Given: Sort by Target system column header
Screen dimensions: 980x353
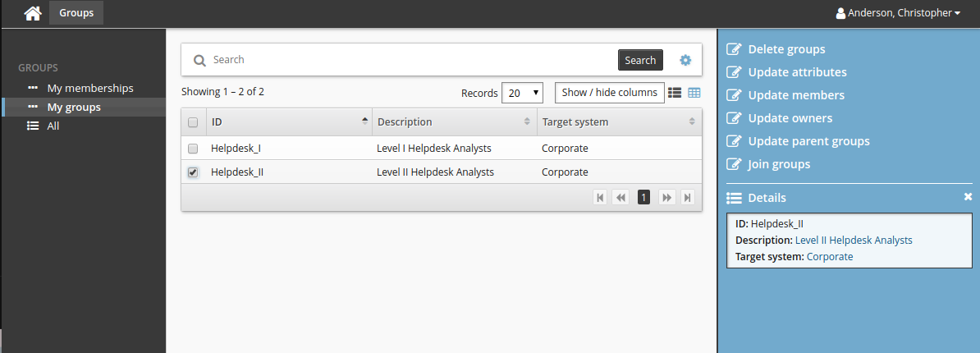Looking at the screenshot, I should point(620,121).
